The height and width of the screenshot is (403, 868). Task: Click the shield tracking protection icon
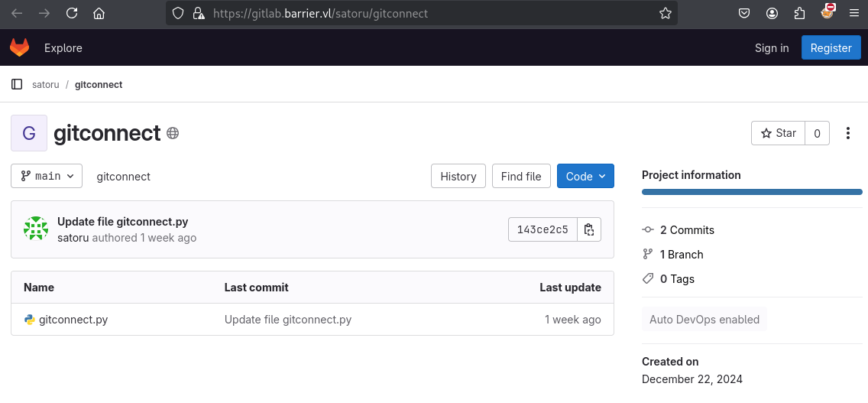178,13
